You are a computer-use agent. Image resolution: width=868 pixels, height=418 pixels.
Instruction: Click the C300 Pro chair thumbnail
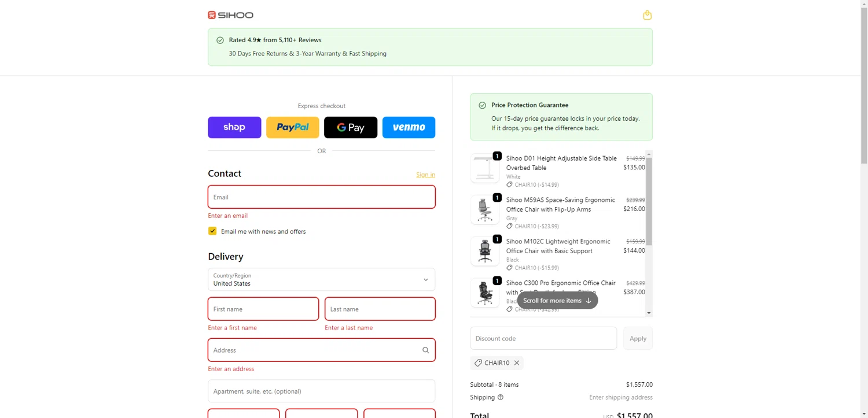click(x=485, y=293)
